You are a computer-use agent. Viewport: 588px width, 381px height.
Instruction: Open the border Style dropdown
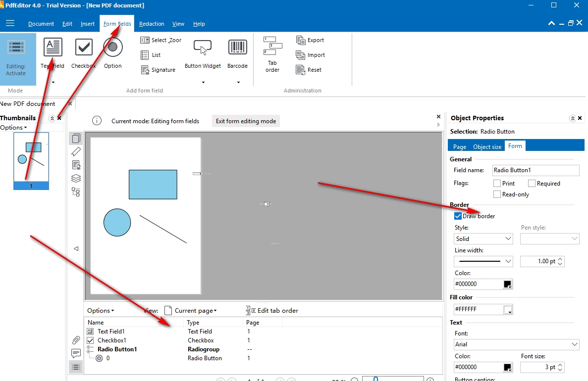tap(483, 238)
